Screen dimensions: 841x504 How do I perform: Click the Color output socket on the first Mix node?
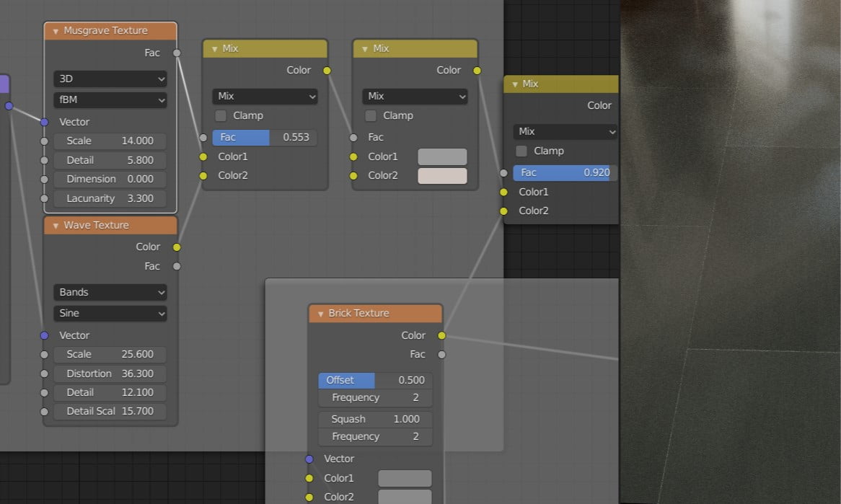pos(327,71)
